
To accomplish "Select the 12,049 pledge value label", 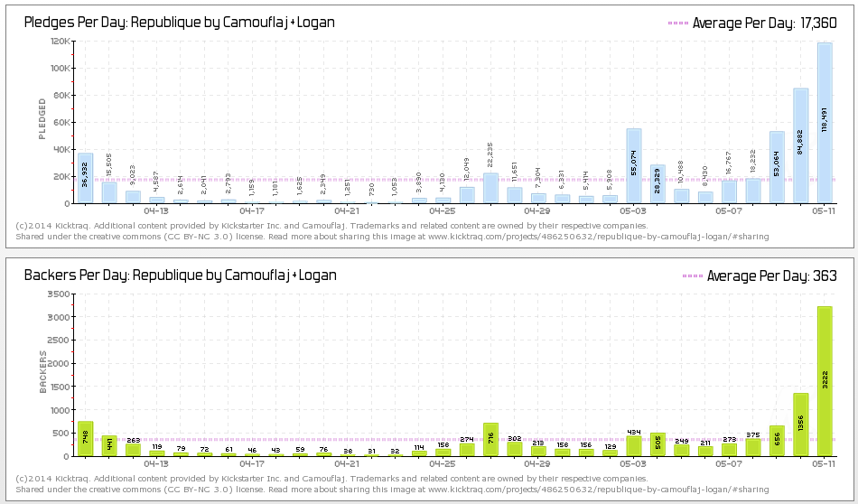I will (x=467, y=172).
